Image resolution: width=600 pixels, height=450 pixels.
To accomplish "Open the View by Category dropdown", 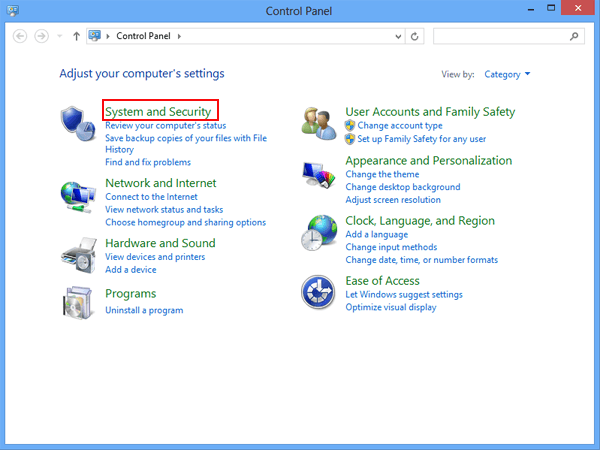I will coord(507,74).
